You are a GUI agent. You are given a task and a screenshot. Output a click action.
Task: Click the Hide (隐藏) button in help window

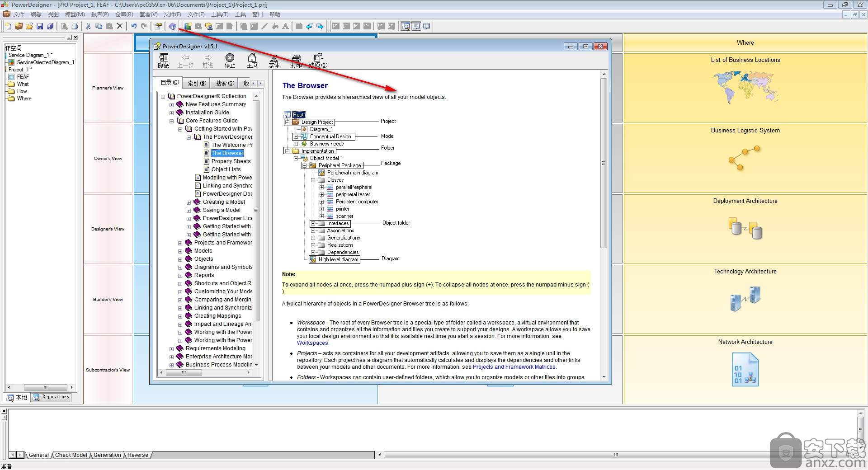pos(163,61)
